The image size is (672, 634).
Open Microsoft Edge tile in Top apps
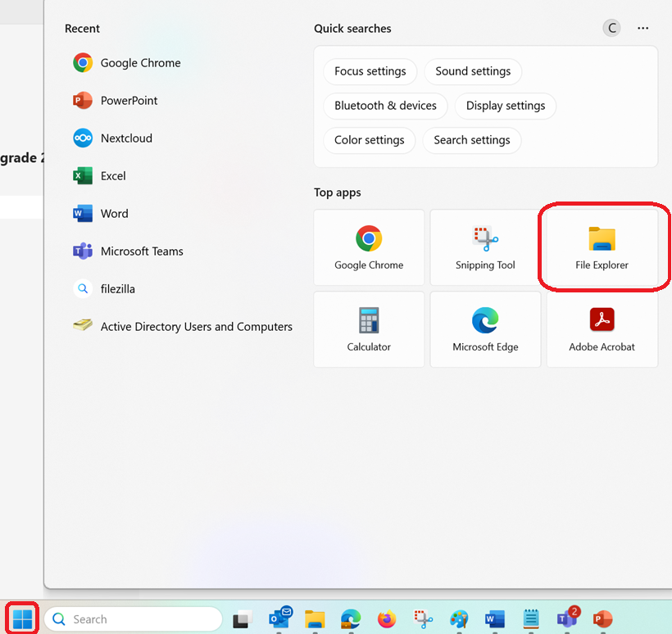[486, 329]
